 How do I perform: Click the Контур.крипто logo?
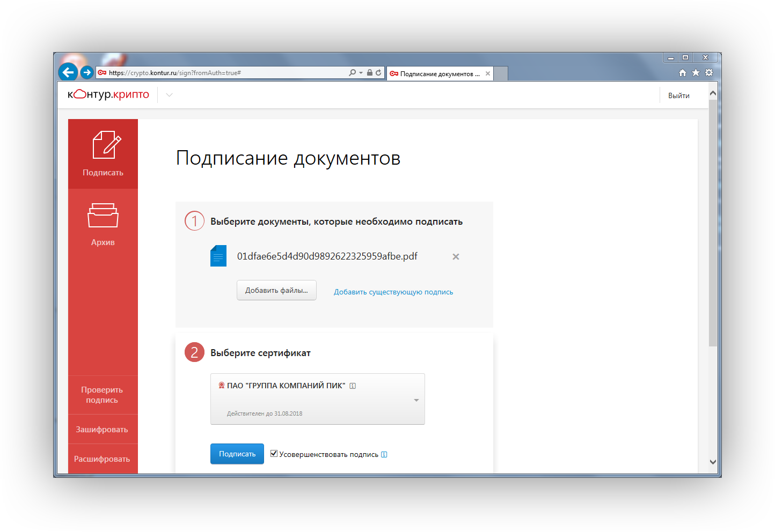pyautogui.click(x=108, y=94)
